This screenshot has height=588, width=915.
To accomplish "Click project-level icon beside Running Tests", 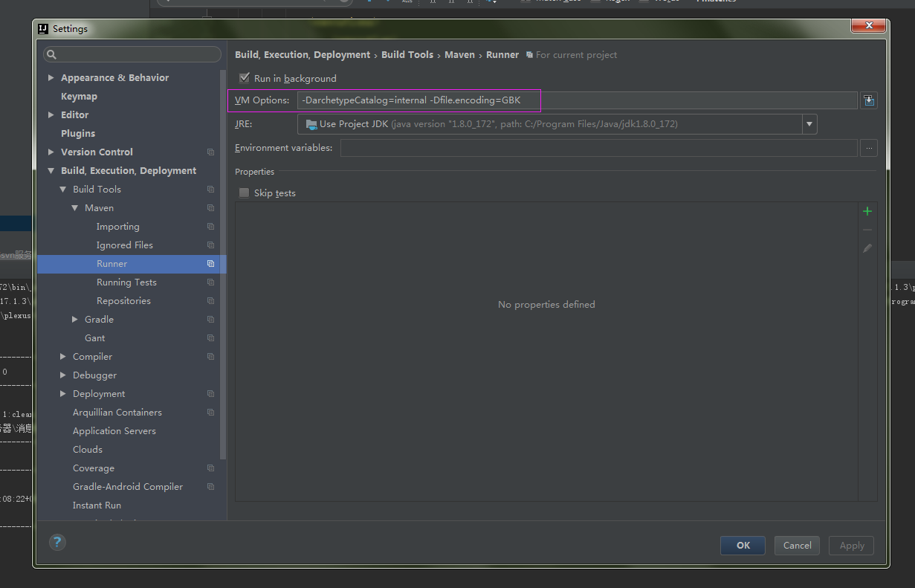I will (x=210, y=282).
